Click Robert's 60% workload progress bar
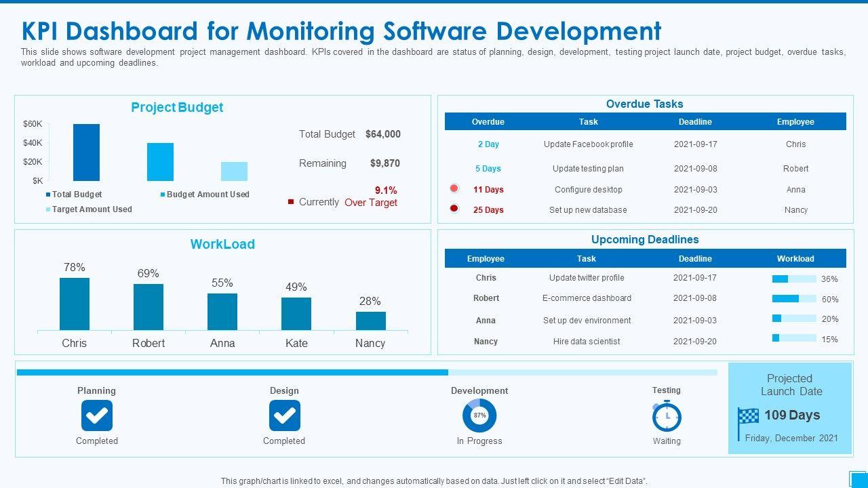Viewport: 868px width, 488px height. [794, 299]
